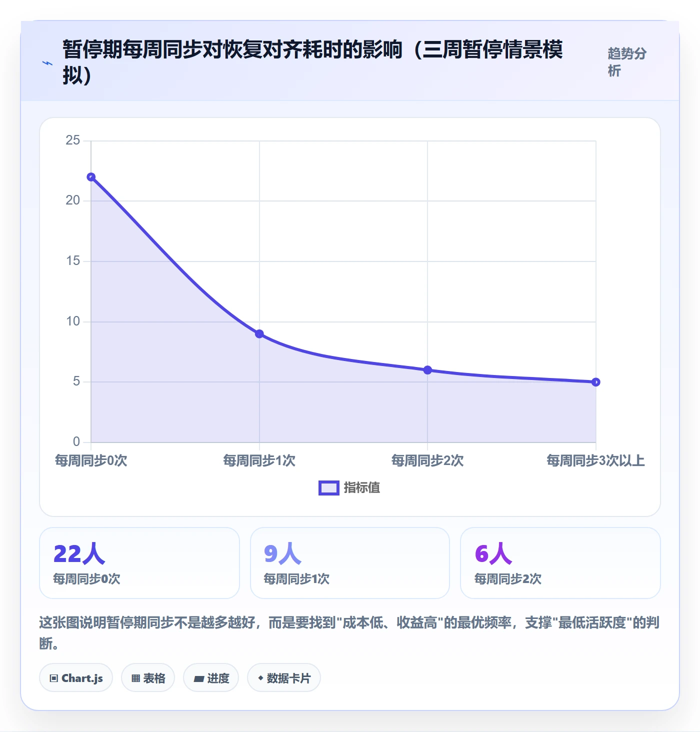Click the lightning bolt icon beside the title

tap(47, 63)
